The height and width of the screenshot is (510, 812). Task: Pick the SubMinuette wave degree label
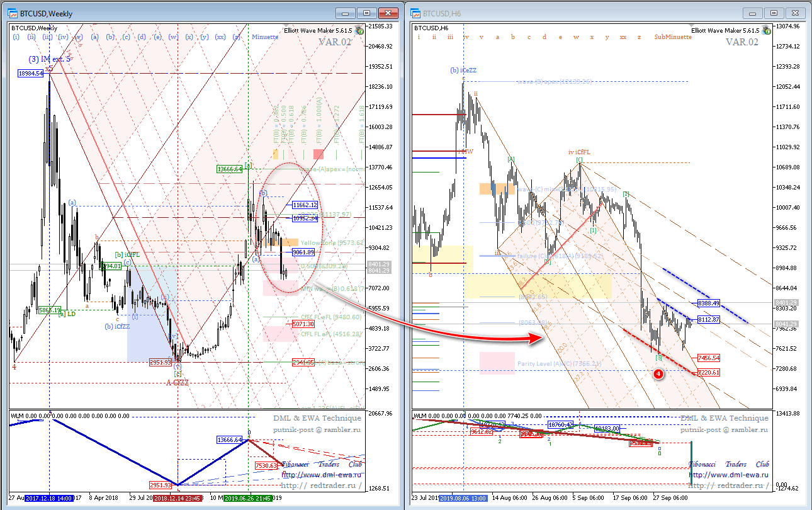click(673, 37)
